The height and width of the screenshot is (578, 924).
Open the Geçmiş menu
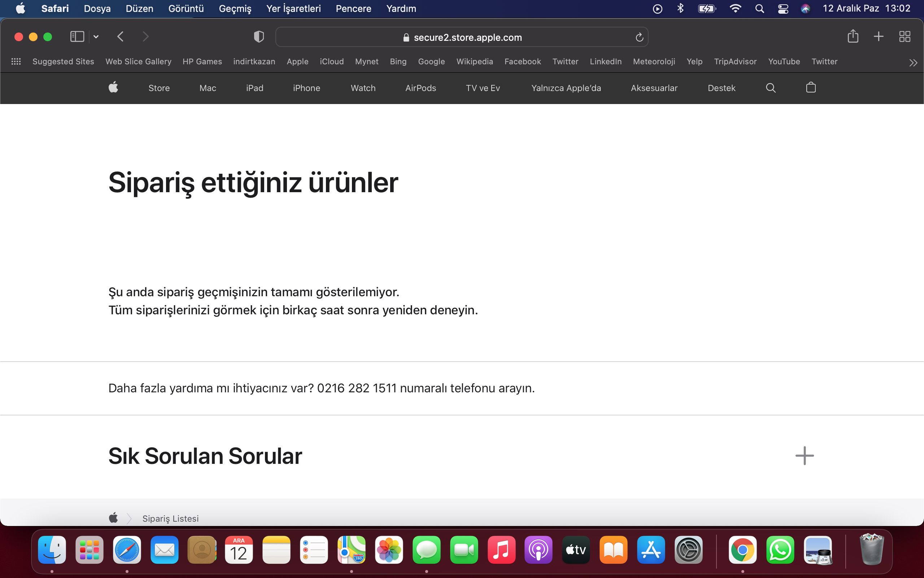(235, 8)
